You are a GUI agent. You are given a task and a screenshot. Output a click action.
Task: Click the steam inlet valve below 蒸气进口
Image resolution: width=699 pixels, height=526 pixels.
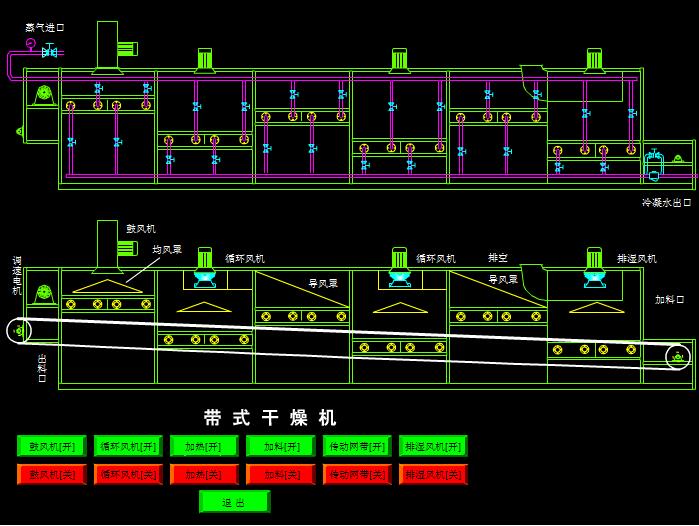click(49, 52)
